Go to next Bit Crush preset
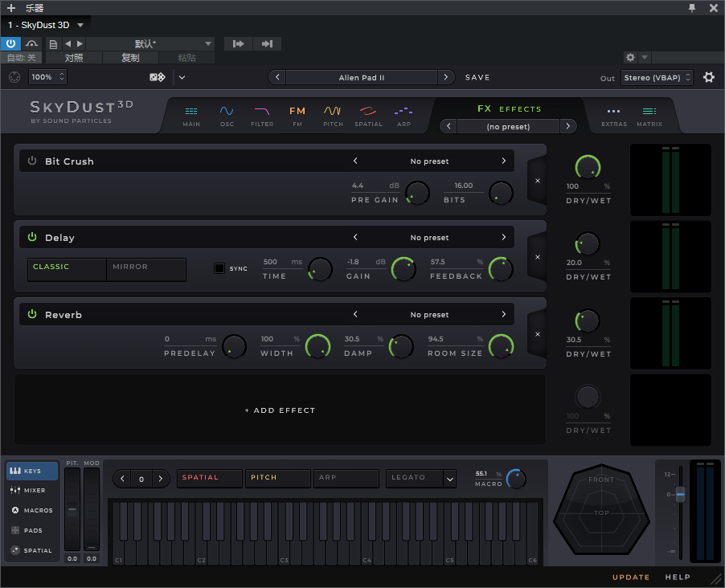Image resolution: width=725 pixels, height=588 pixels. pos(503,161)
